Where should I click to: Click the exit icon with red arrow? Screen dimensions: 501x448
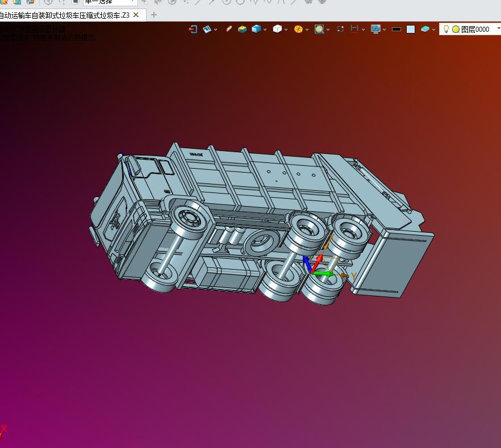tap(193, 29)
